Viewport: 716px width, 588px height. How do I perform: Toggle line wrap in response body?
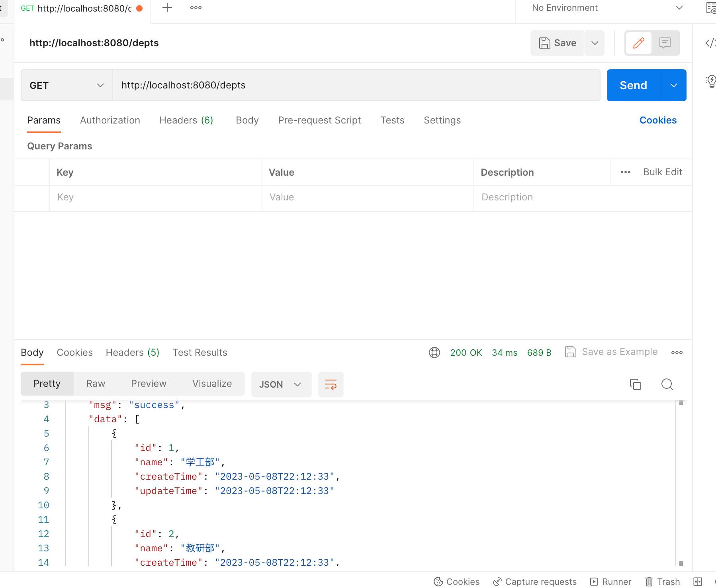(x=331, y=384)
